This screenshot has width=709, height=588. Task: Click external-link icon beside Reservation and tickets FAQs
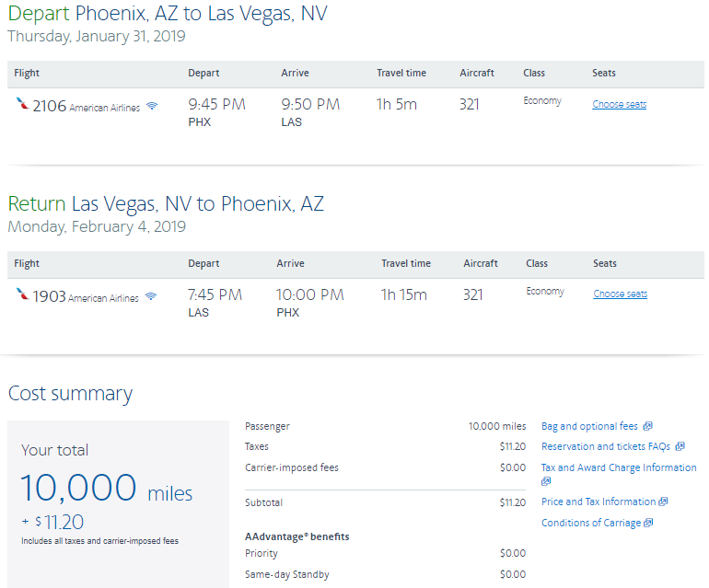pyautogui.click(x=680, y=447)
